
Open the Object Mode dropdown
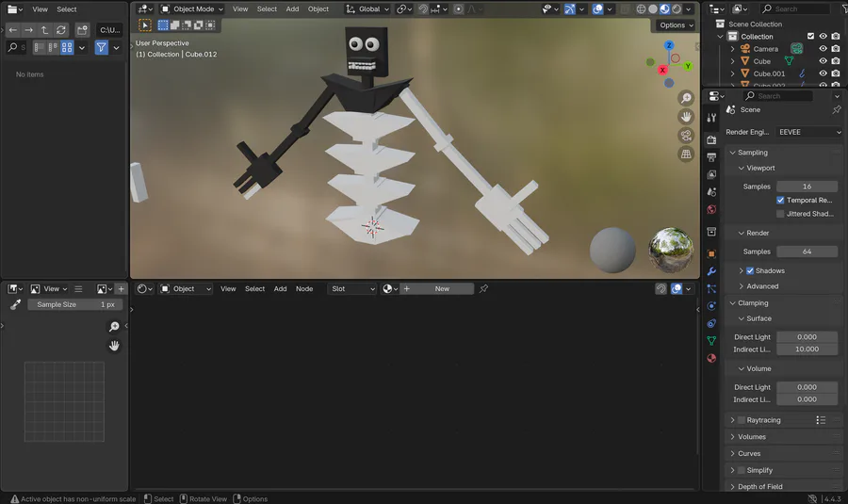192,9
